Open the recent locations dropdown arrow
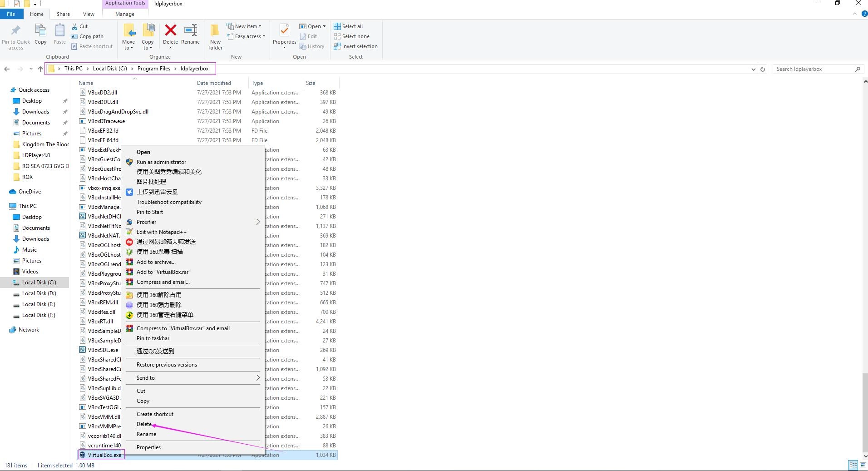The image size is (868, 471). point(31,69)
